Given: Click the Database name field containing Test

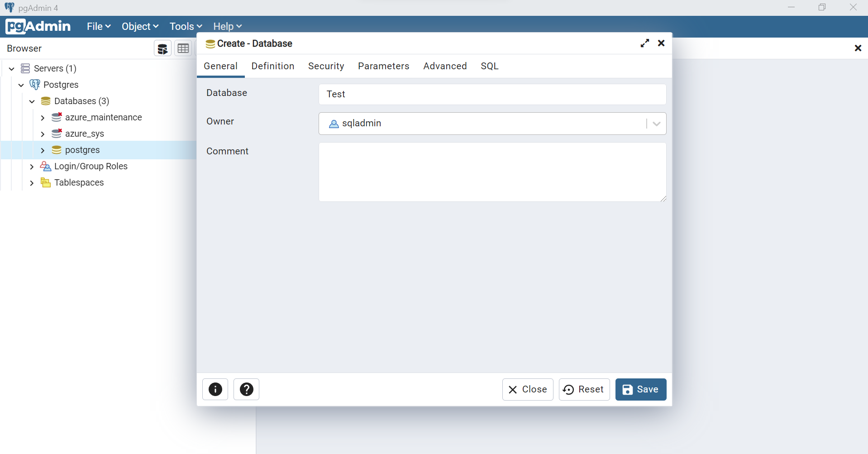Looking at the screenshot, I should (x=492, y=94).
